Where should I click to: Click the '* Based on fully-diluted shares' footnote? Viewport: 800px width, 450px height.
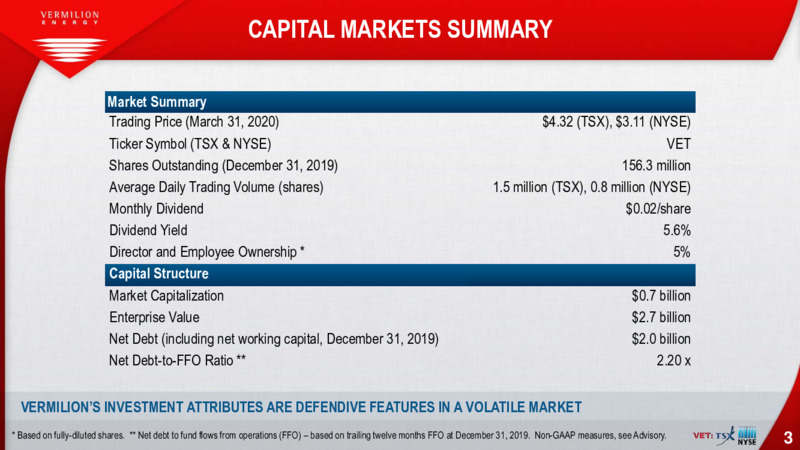tap(68, 436)
